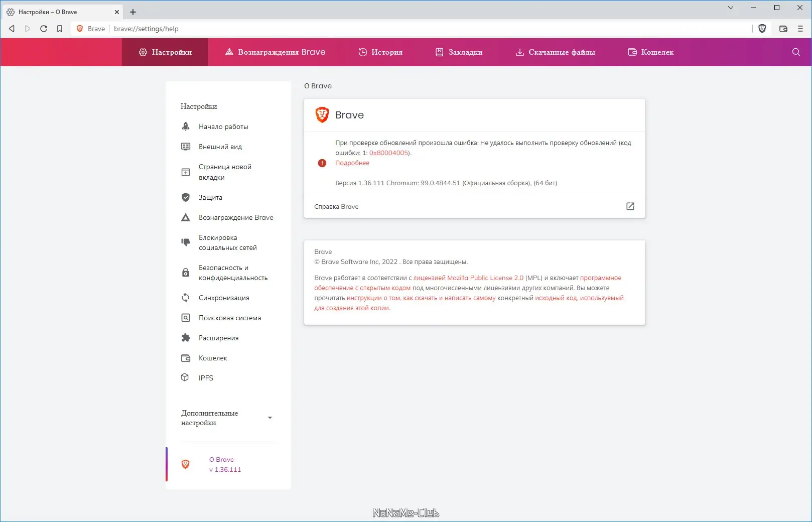Image resolution: width=812 pixels, height=522 pixels.
Task: Expand Дополнительные настройки section
Action: (x=228, y=418)
